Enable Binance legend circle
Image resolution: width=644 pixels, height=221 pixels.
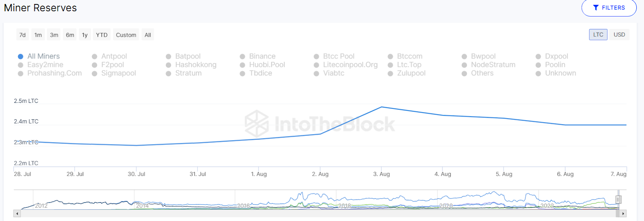click(242, 56)
